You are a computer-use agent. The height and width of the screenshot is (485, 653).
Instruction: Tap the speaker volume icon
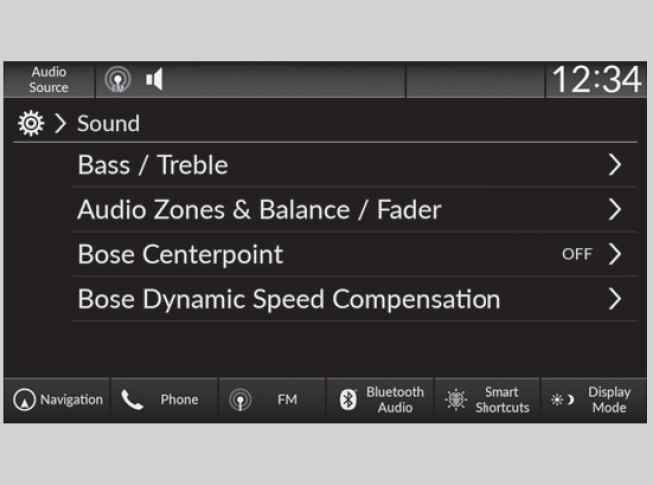pos(153,79)
